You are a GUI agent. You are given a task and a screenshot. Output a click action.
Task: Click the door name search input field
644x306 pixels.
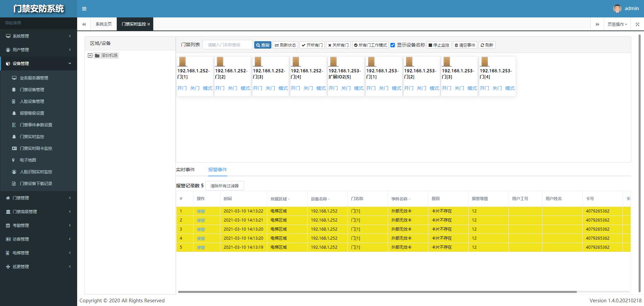[x=227, y=45]
